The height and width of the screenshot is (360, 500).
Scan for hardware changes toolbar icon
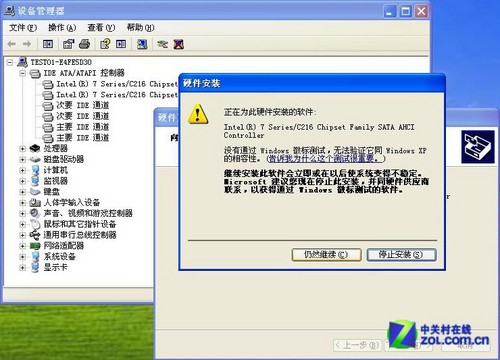(142, 44)
